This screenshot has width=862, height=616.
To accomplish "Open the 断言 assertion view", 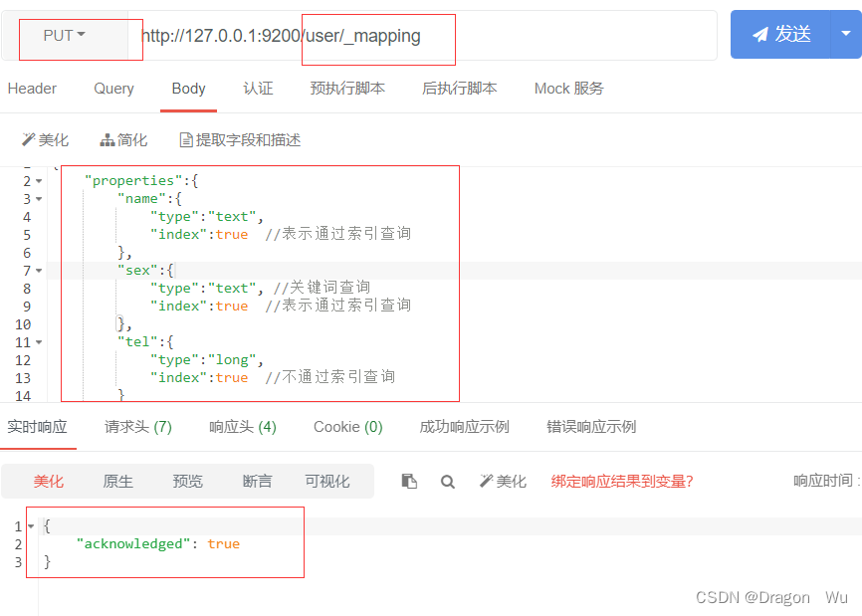I will click(x=257, y=482).
